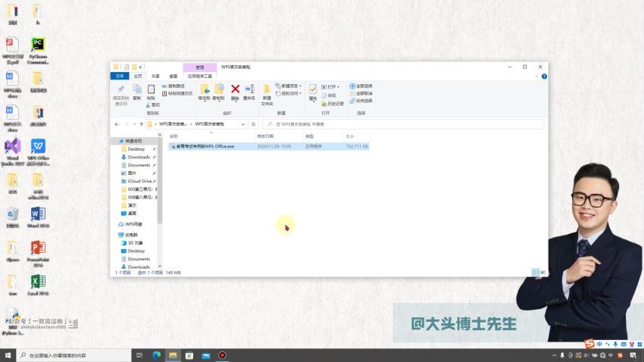Switch to large icons view in status bar
Image resolution: width=644 pixels, height=362 pixels.
543,272
